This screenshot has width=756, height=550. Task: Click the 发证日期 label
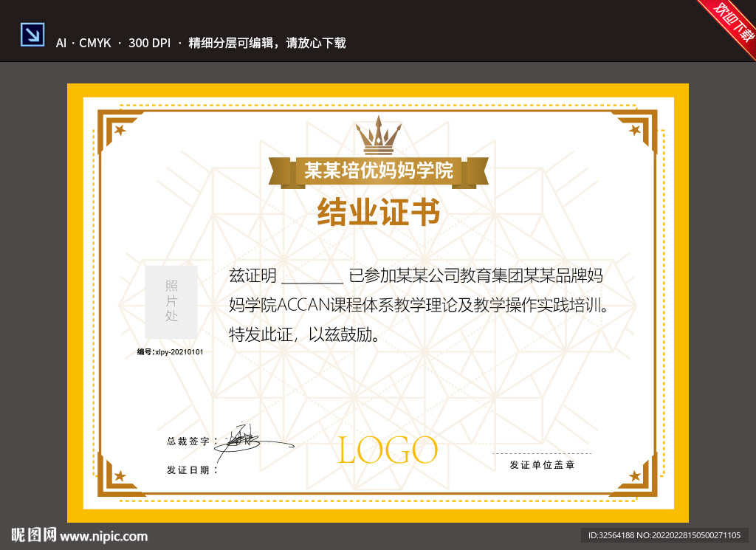click(192, 470)
